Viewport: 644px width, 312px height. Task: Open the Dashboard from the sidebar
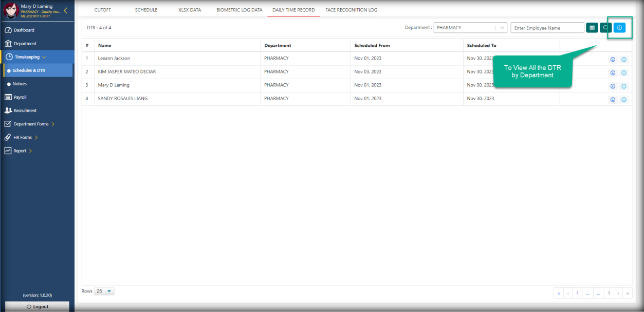click(x=24, y=30)
